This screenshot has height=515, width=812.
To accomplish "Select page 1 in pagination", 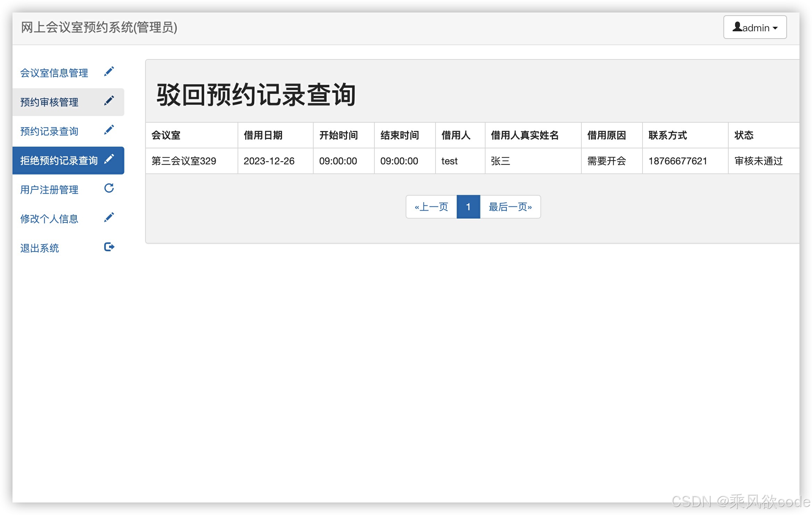I will pyautogui.click(x=468, y=207).
